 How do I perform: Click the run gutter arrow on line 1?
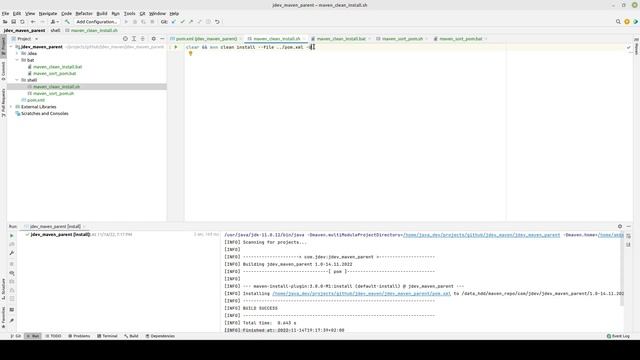[176, 47]
